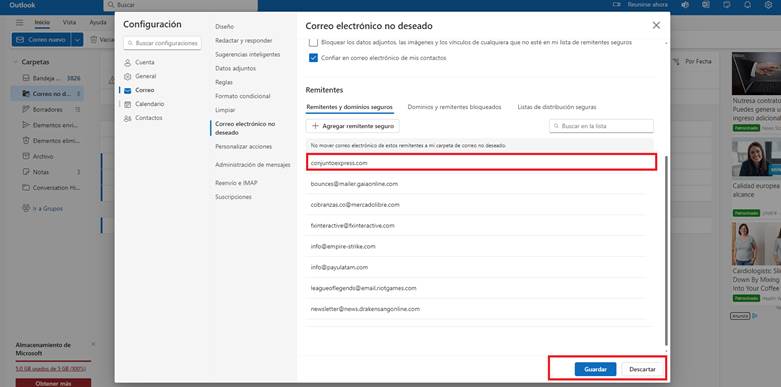Open notifications bell in Outlook header
Image resolution: width=781 pixels, height=387 pixels.
tap(747, 5)
